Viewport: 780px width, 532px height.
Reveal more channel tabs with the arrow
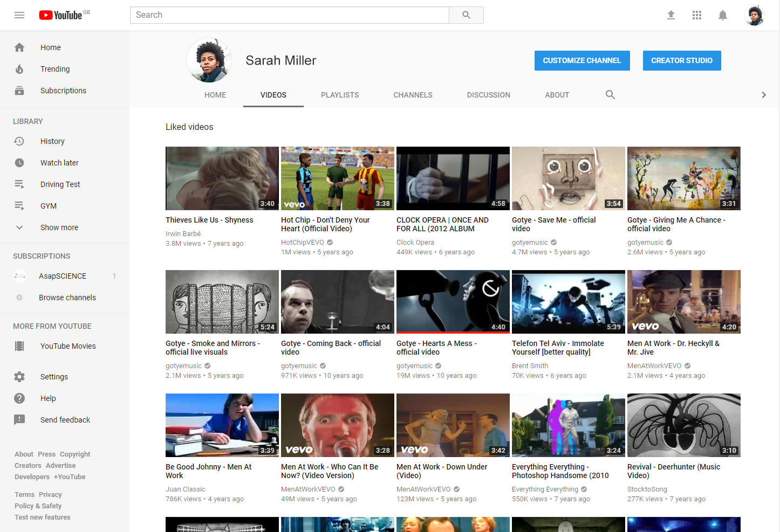point(764,94)
